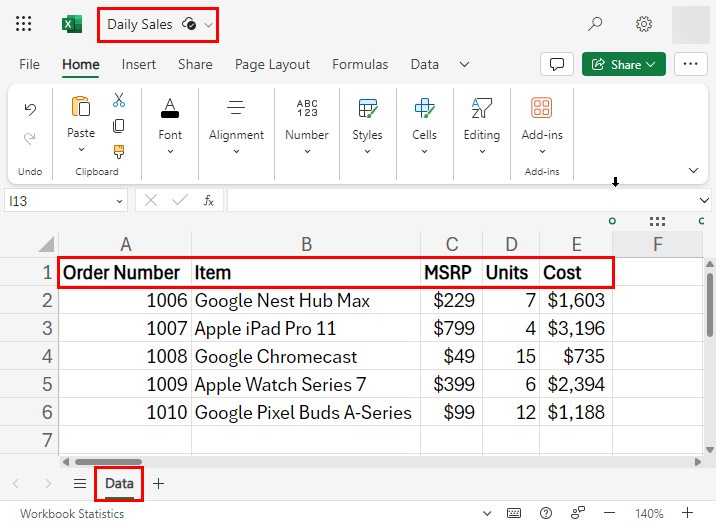Click the insert function fx icon
Image resolution: width=716 pixels, height=522 pixels.
pyautogui.click(x=209, y=200)
